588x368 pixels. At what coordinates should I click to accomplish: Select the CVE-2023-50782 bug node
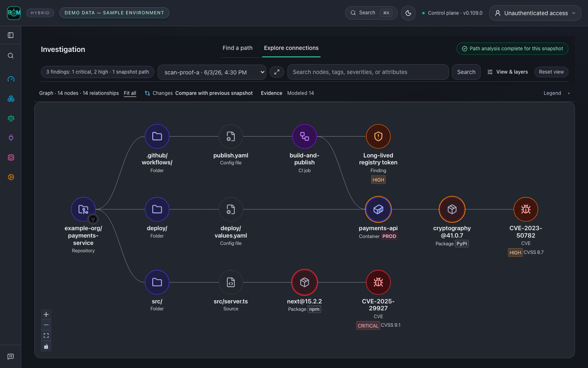[x=526, y=209]
